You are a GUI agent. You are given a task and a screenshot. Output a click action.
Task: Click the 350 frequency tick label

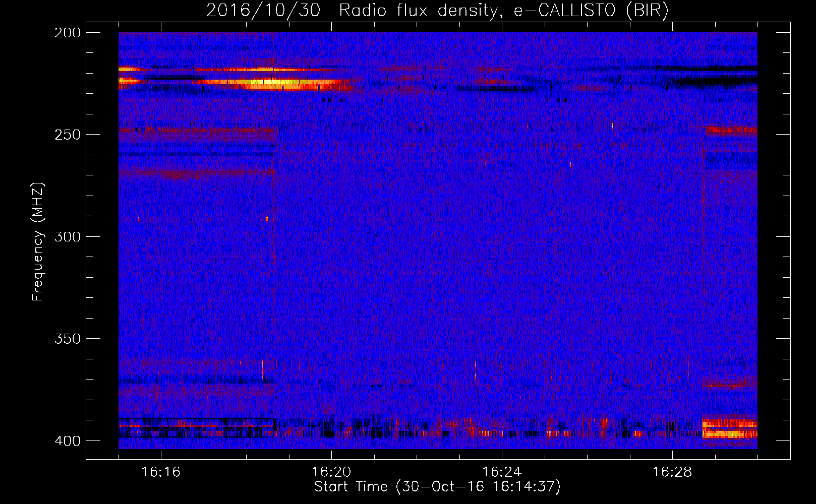pos(68,338)
